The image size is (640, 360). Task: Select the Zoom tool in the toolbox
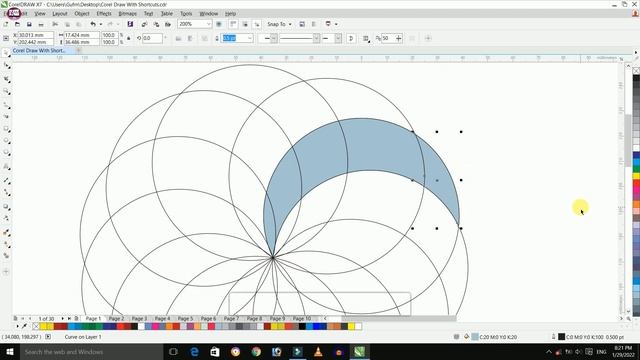point(6,91)
